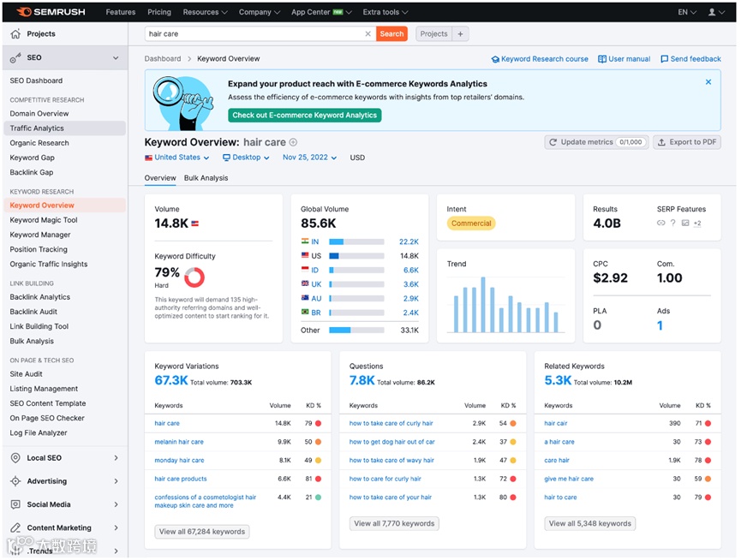This screenshot has width=741, height=560.
Task: Click the Social Media icon
Action: (x=15, y=504)
